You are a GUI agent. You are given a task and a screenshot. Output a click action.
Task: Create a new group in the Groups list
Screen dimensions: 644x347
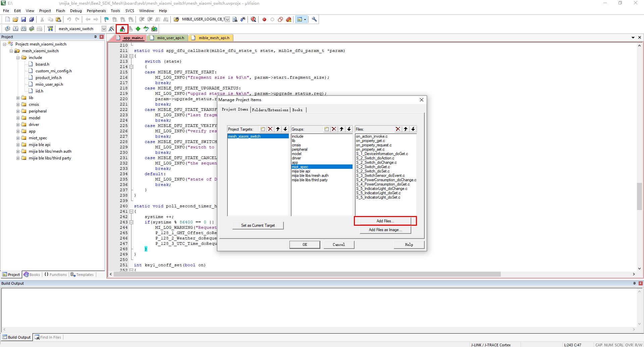click(326, 129)
